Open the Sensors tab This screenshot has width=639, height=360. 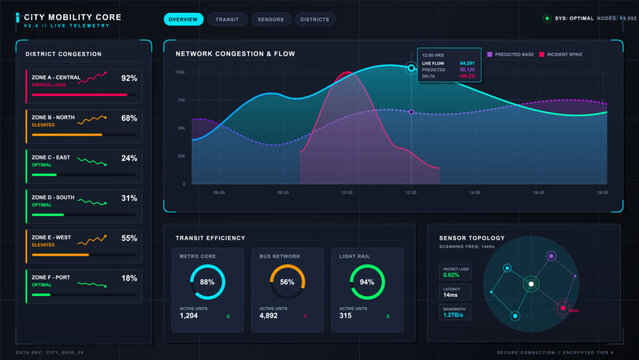tap(271, 19)
